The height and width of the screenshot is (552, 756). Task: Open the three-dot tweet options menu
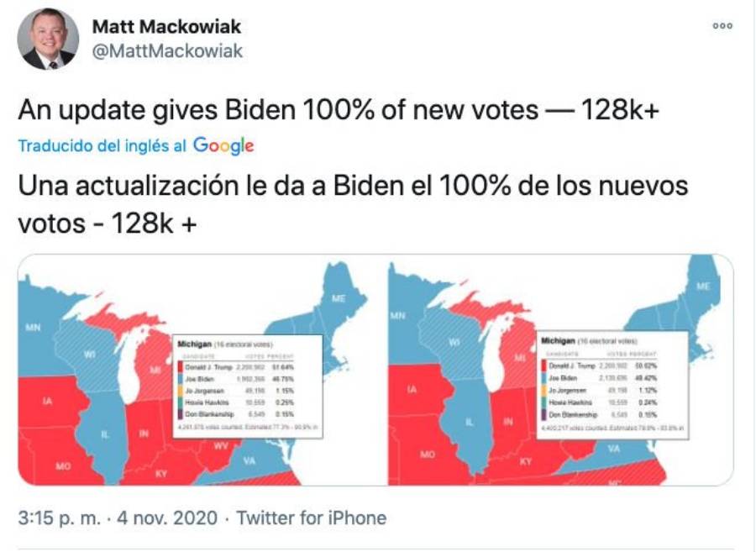722,26
